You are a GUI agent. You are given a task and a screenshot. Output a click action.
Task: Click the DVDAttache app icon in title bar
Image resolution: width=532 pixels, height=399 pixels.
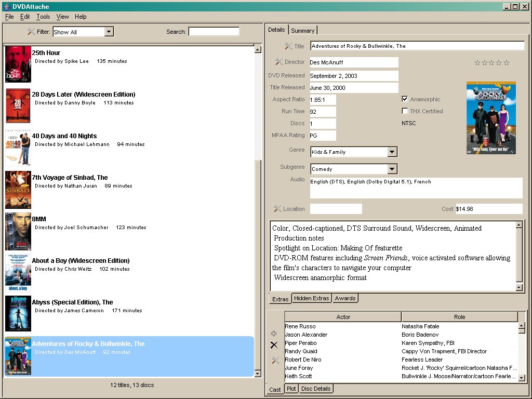tap(6, 6)
